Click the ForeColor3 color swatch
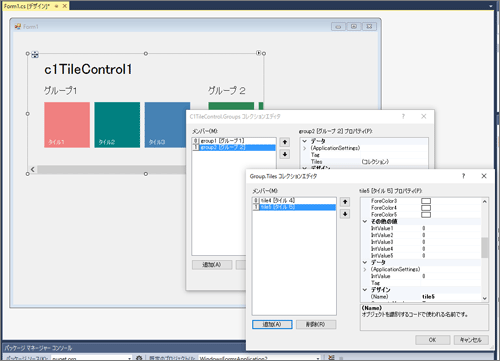This screenshot has height=361, width=500. [426, 201]
